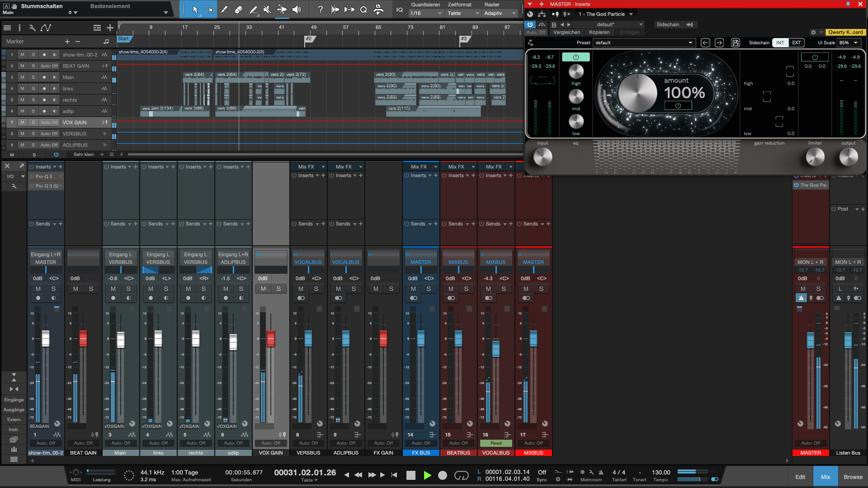
Task: Open plugin settings gear icon
Action: [813, 32]
